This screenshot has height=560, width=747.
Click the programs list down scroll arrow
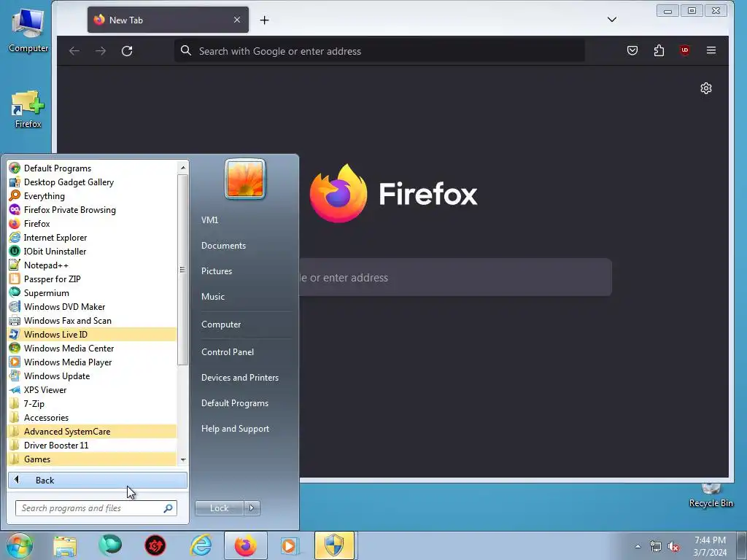183,460
